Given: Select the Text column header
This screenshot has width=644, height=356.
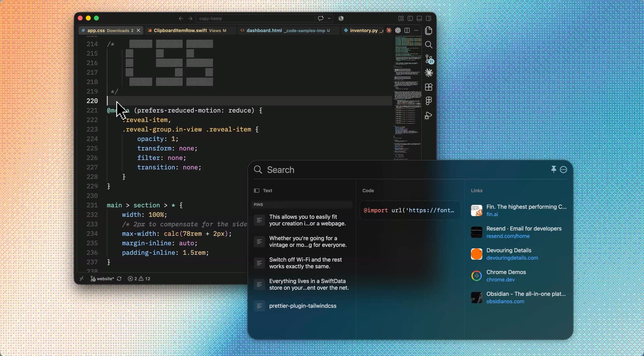Looking at the screenshot, I should coord(268,191).
